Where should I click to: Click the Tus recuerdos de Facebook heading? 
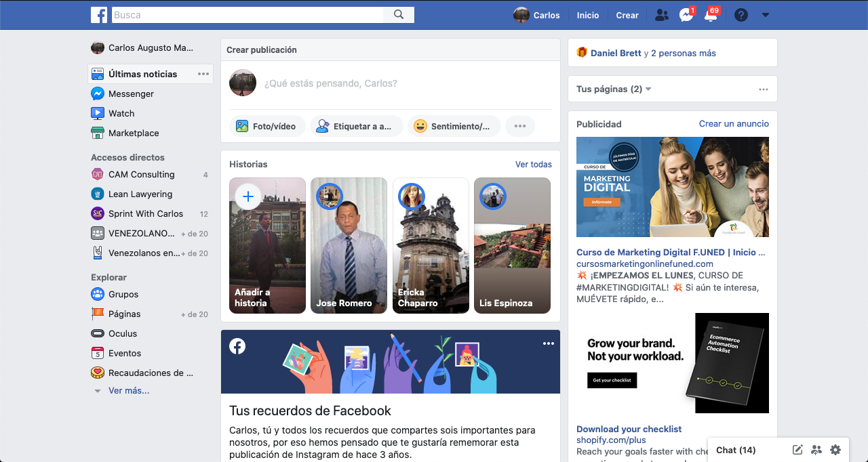point(311,411)
